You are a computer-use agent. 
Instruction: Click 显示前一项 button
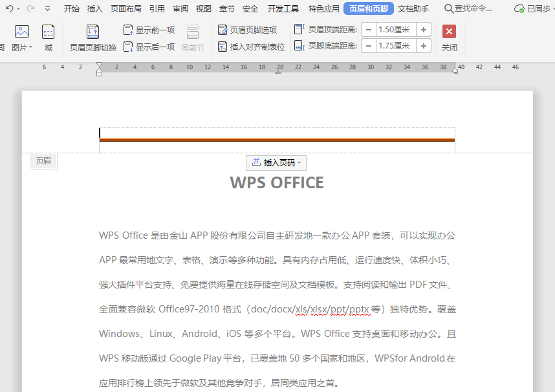149,30
